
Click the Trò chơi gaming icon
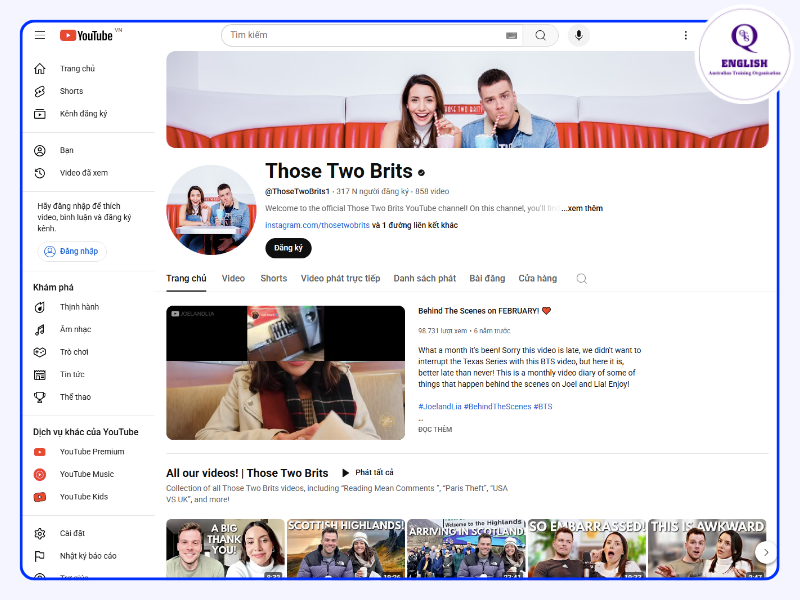click(40, 352)
